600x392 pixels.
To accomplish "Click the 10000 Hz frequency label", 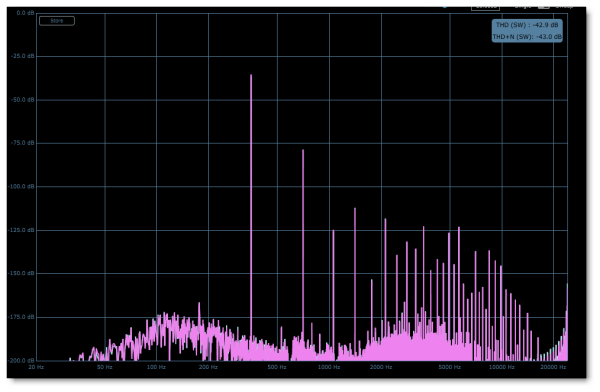I will click(502, 367).
